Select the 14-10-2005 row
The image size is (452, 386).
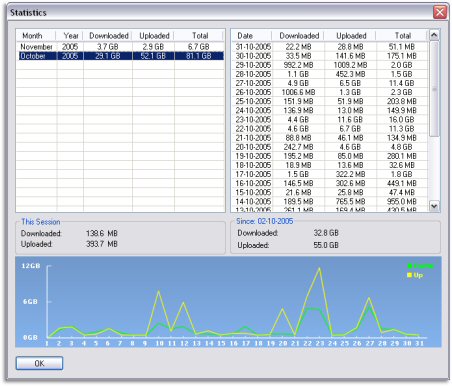[330, 201]
